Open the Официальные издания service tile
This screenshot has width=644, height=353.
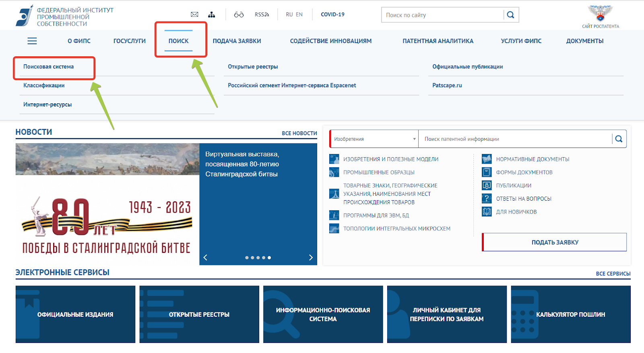coord(75,314)
